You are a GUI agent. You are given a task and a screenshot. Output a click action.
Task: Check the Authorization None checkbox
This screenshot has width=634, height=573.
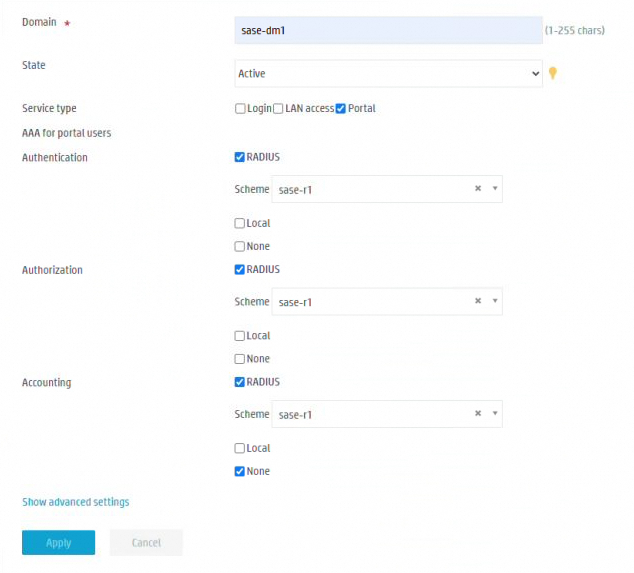coord(239,359)
